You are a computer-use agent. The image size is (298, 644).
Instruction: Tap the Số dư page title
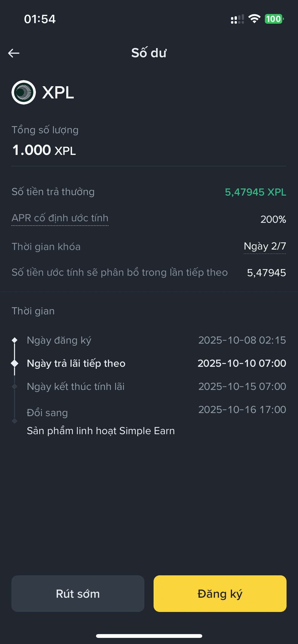tap(149, 53)
